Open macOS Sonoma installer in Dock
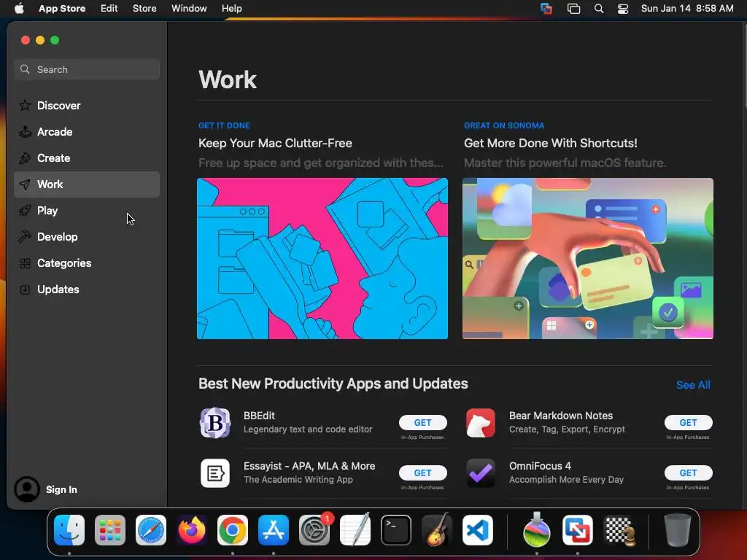747x560 pixels. 537,530
